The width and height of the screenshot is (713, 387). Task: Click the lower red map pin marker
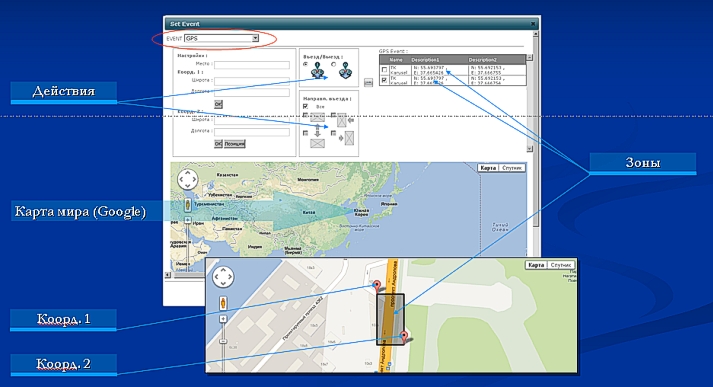point(404,337)
